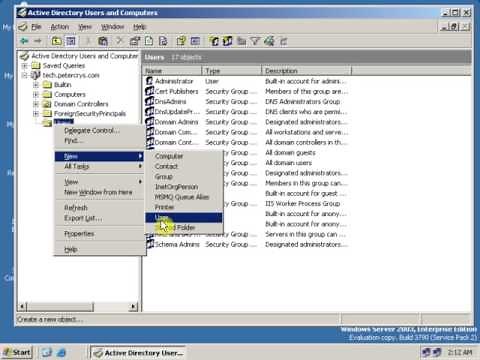Click the tech.petercrys.com domain icon
480x360 pixels.
(x=36, y=75)
